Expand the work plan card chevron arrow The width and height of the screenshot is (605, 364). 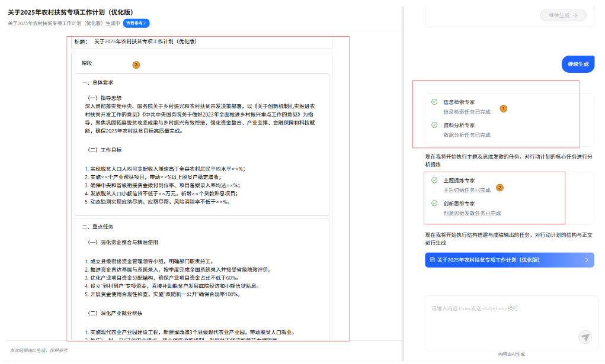[x=587, y=260]
